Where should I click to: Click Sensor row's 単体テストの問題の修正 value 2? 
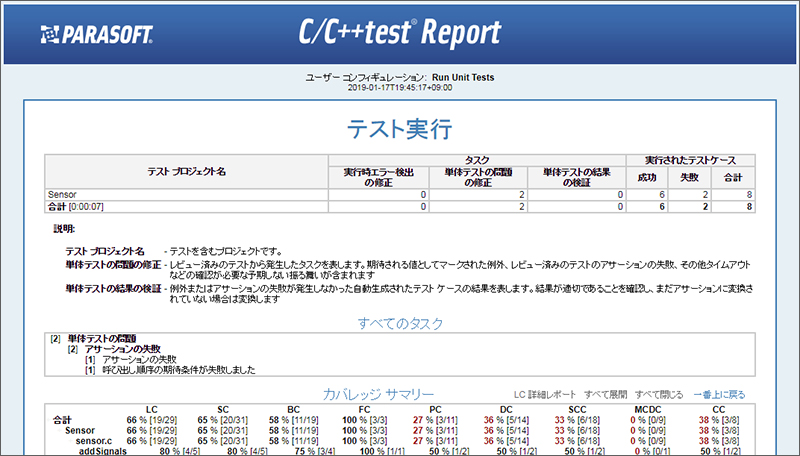click(x=521, y=194)
